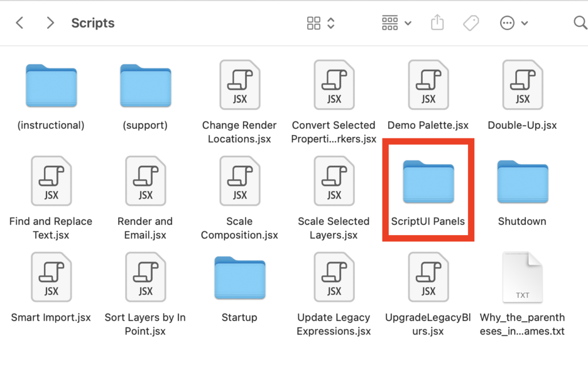588x369 pixels.
Task: Click the Shutdown folder
Action: (522, 182)
